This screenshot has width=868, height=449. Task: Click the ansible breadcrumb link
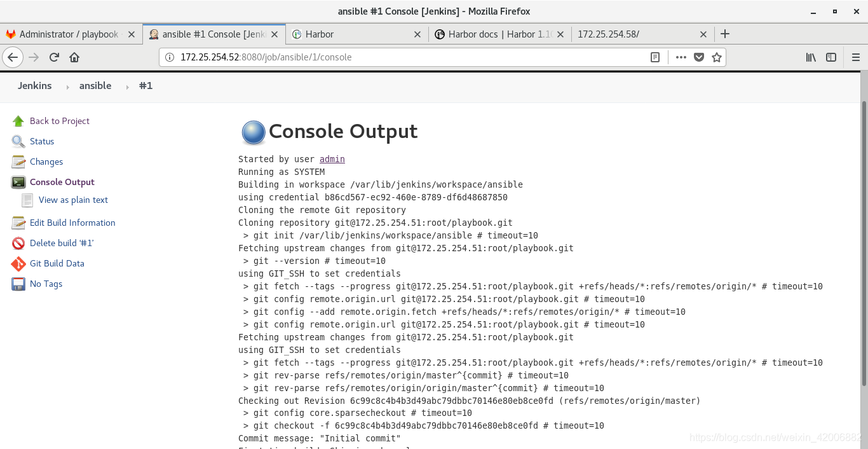point(95,86)
